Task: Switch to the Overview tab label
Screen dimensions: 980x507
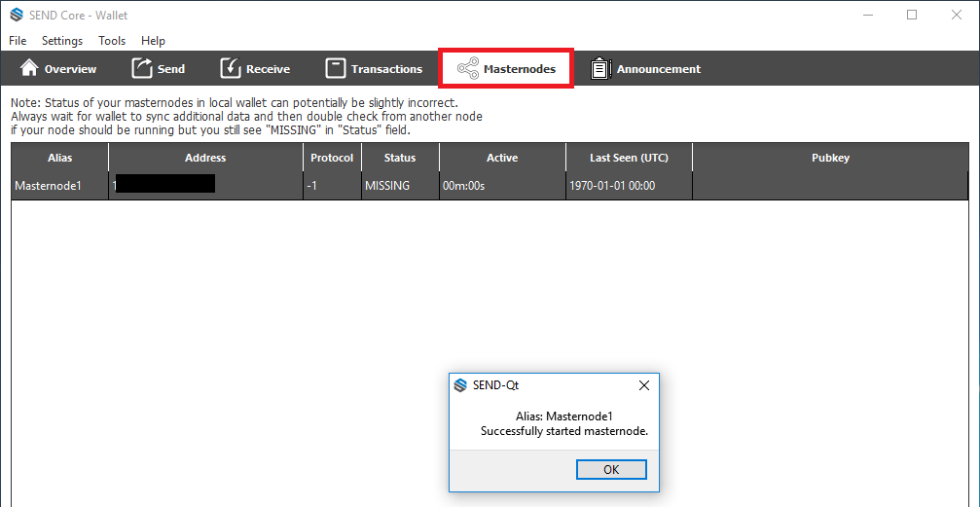Action: (x=70, y=69)
